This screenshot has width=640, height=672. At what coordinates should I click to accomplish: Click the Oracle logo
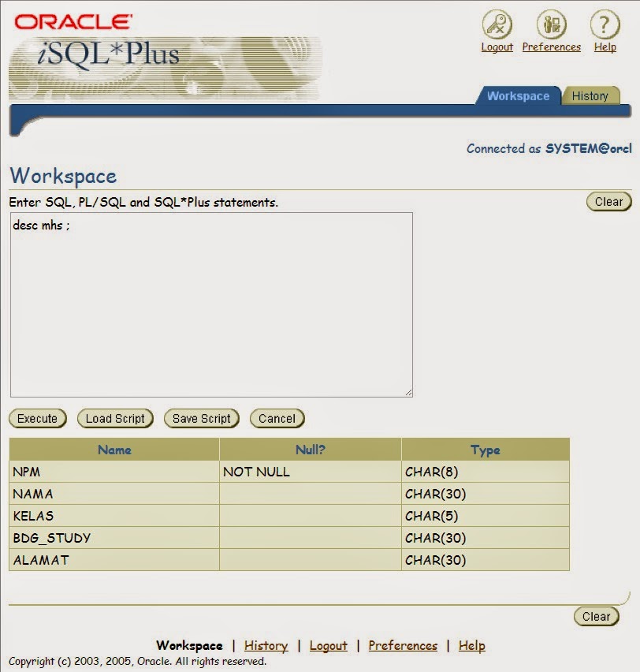pyautogui.click(x=73, y=22)
